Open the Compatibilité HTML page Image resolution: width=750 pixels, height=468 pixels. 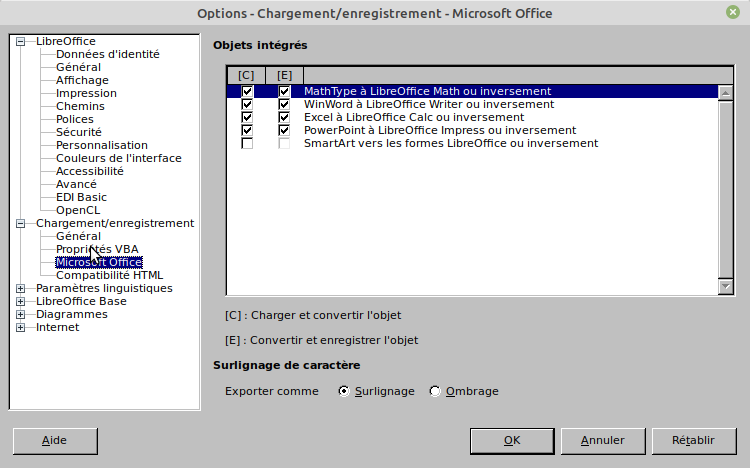[110, 275]
